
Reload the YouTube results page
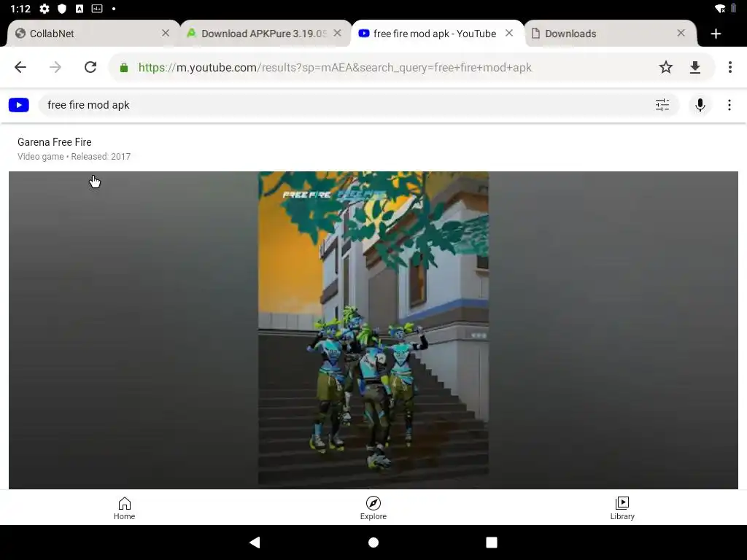point(90,67)
